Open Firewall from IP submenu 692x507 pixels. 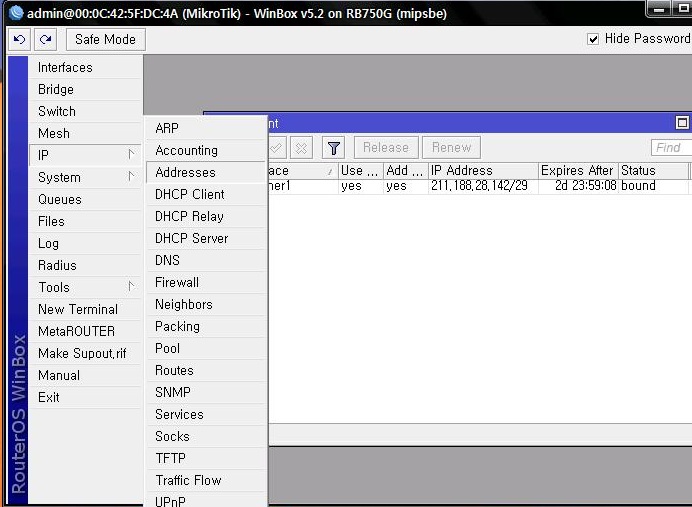206,282
